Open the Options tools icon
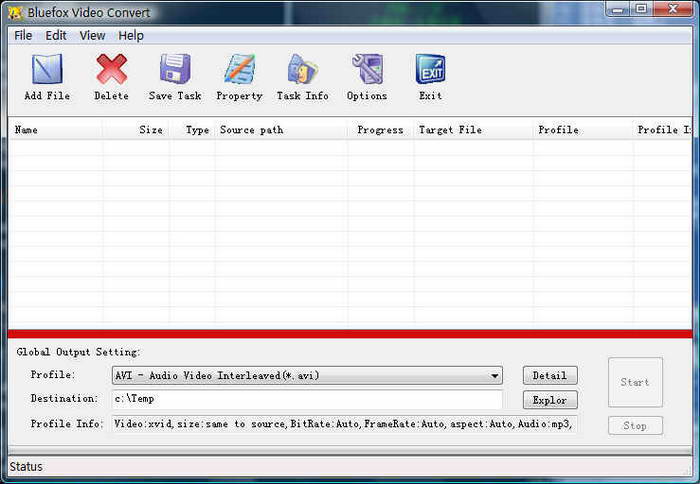The height and width of the screenshot is (484, 700). [x=367, y=69]
